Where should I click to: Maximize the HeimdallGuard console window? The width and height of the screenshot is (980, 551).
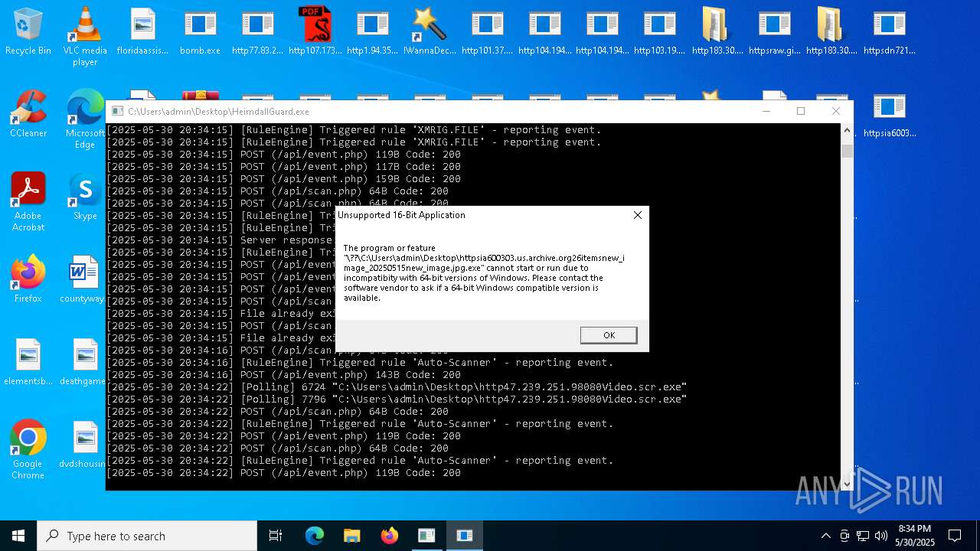pos(801,111)
